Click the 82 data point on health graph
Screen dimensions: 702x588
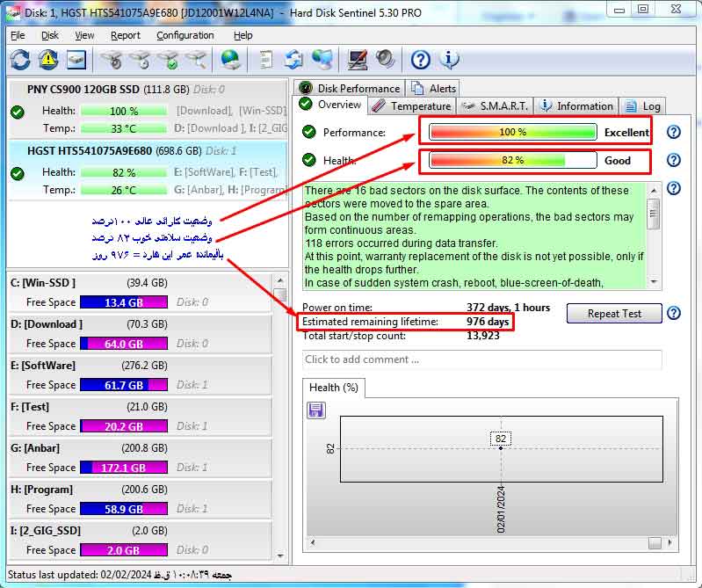[x=501, y=448]
